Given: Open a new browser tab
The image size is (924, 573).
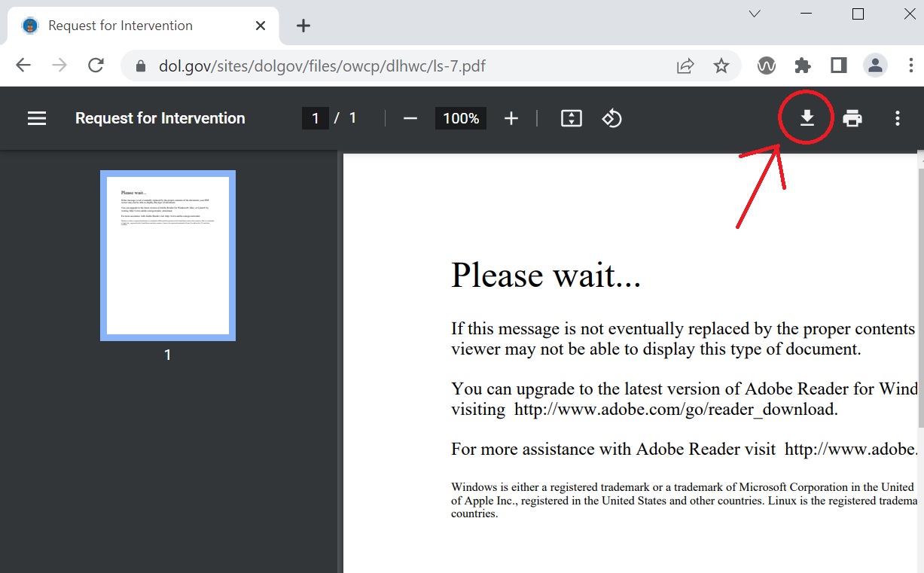Looking at the screenshot, I should (303, 26).
